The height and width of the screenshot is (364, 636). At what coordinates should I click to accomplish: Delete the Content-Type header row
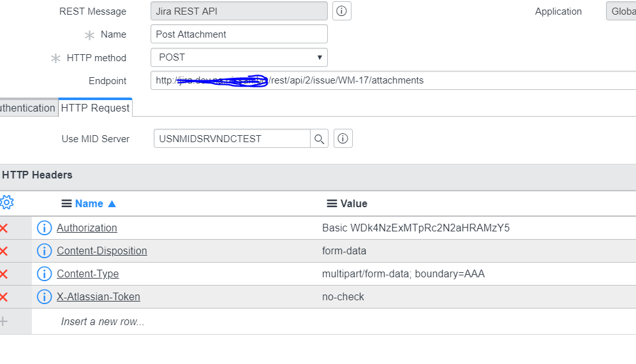pos(4,273)
